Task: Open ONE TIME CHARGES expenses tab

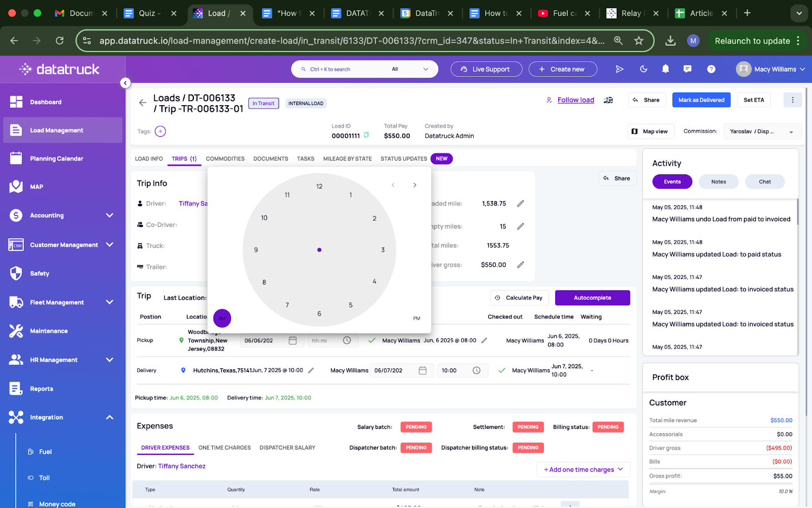Action: click(x=224, y=448)
